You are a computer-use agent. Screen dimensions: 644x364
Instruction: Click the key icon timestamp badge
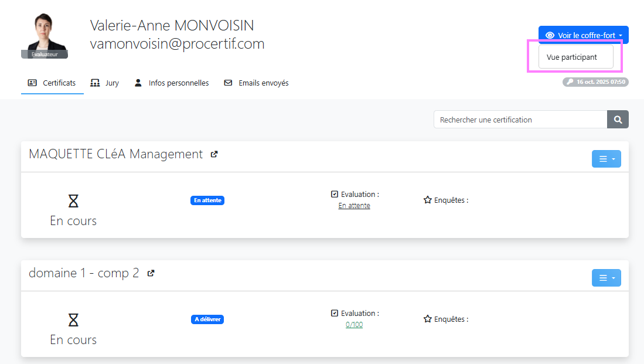[595, 82]
